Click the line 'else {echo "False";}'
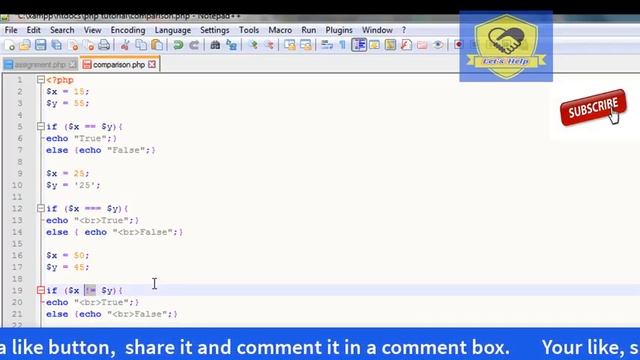 click(101, 150)
